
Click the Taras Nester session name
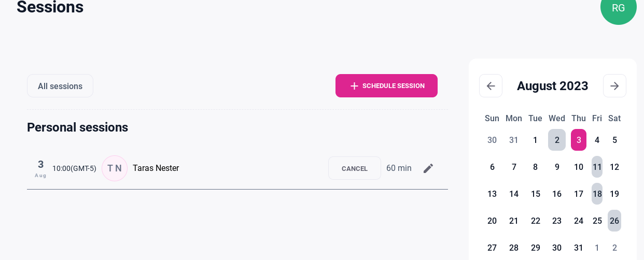tap(156, 168)
